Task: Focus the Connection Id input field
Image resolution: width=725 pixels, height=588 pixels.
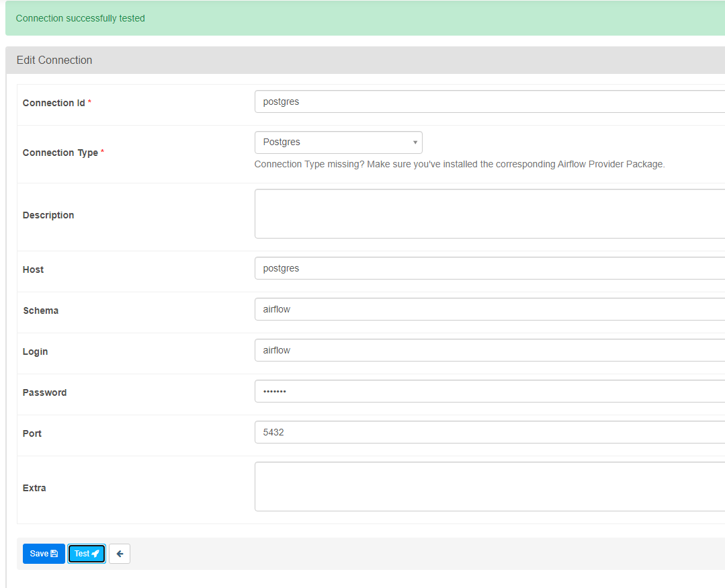Action: click(489, 102)
